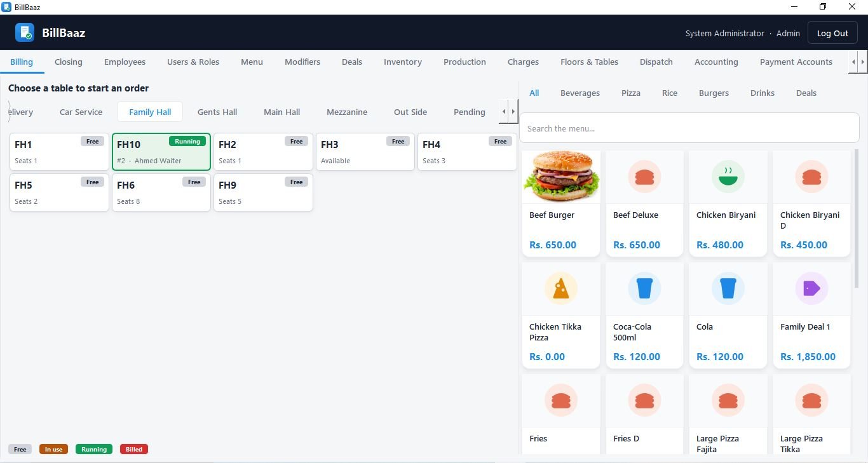Click the Chicken Tikka Pizza slice icon
The height and width of the screenshot is (463, 868).
coord(561,288)
